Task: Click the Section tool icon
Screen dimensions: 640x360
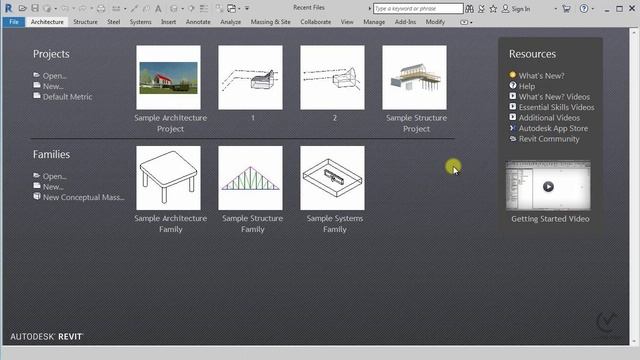Action: tap(191, 9)
